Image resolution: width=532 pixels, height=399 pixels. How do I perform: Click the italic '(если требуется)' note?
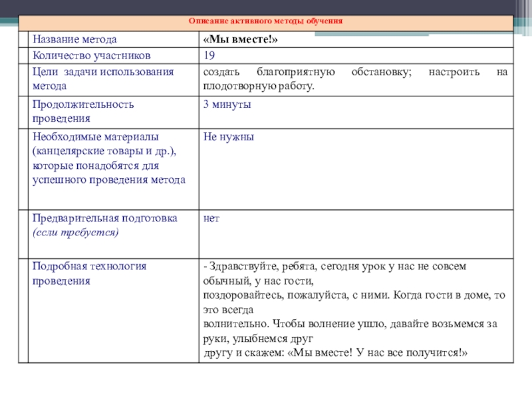pos(75,233)
